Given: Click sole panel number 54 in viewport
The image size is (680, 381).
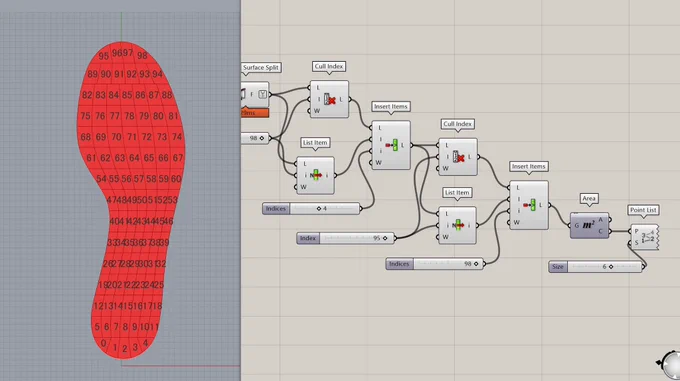Looking at the screenshot, I should (x=101, y=179).
